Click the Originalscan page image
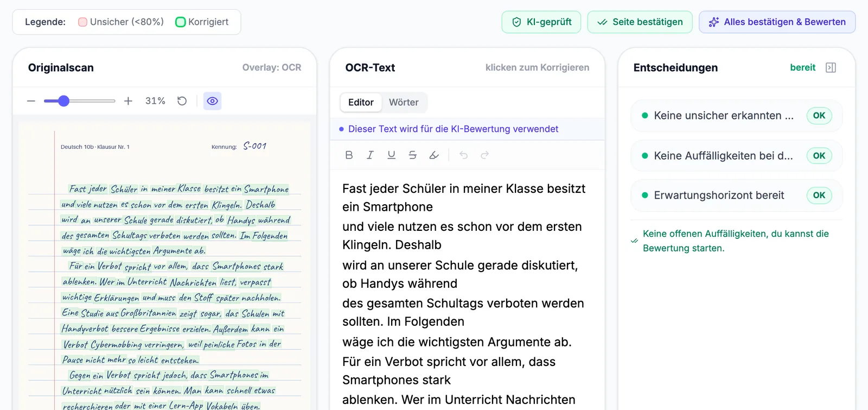The height and width of the screenshot is (410, 868). [x=164, y=266]
